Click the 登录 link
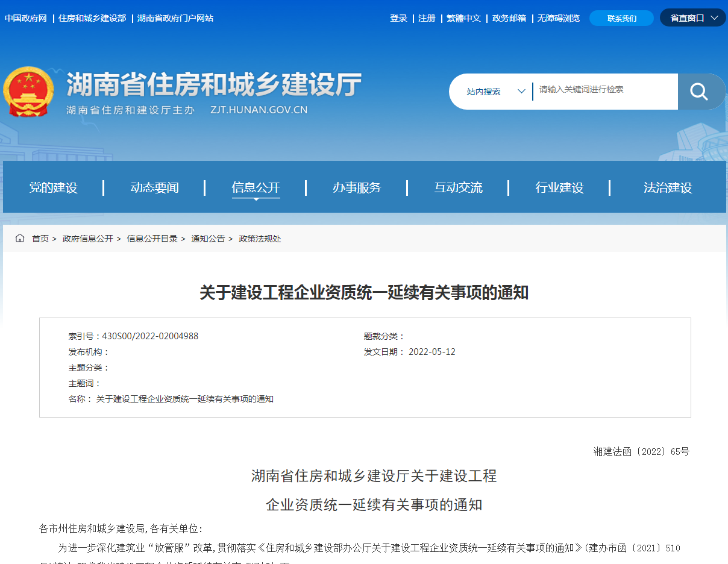This screenshot has height=564, width=728. coord(398,18)
